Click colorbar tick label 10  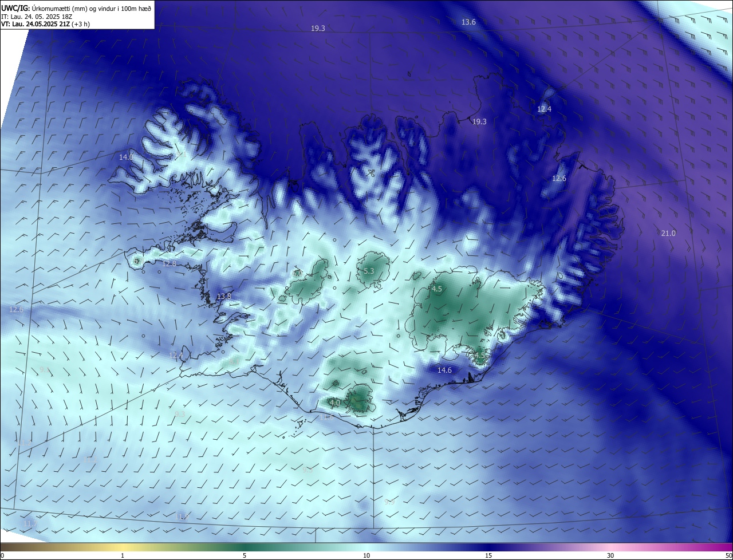click(x=366, y=555)
